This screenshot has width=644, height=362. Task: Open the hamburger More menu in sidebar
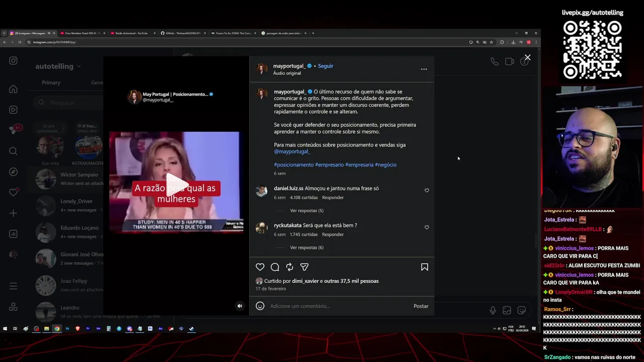point(14,286)
